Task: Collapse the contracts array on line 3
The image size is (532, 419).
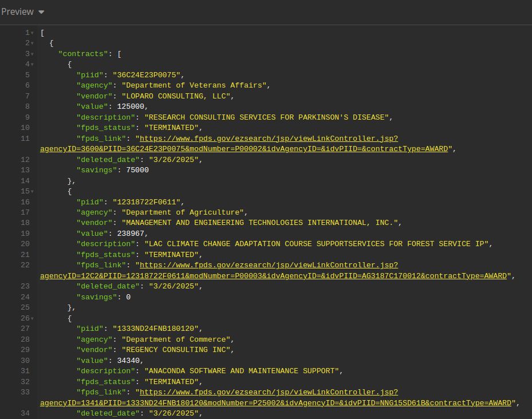Action: pyautogui.click(x=33, y=54)
